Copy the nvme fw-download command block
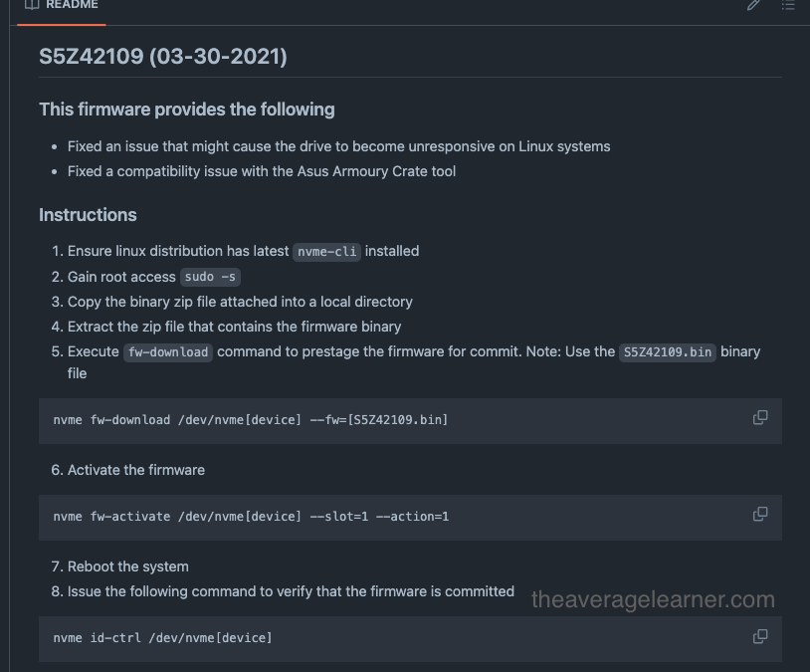The height and width of the screenshot is (672, 810). tap(760, 417)
